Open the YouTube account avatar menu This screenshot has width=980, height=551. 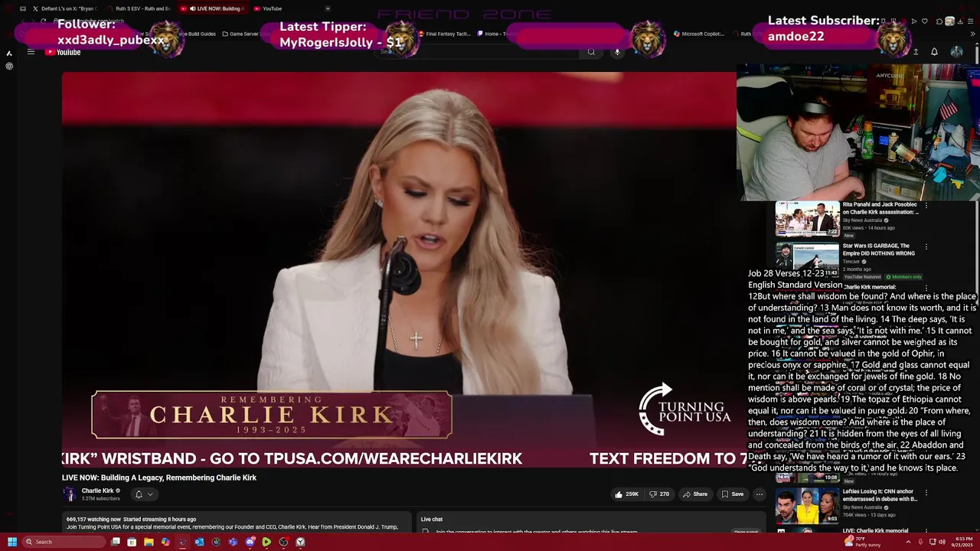pyautogui.click(x=956, y=52)
